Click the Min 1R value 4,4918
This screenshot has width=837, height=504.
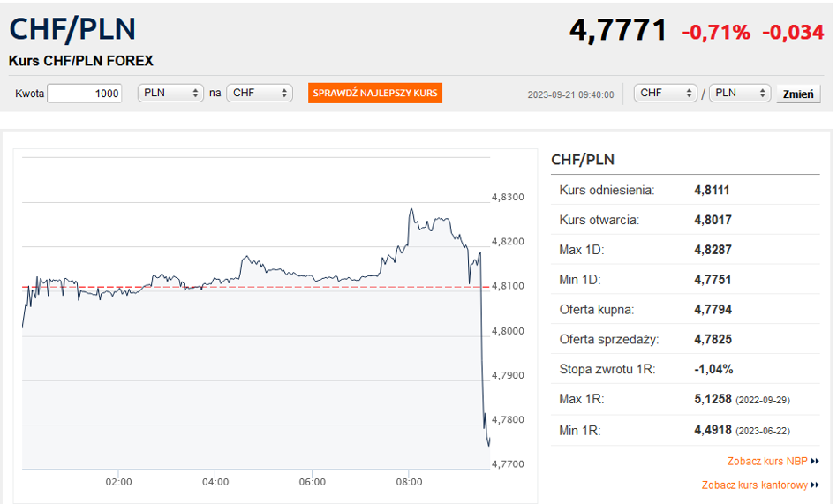click(713, 431)
